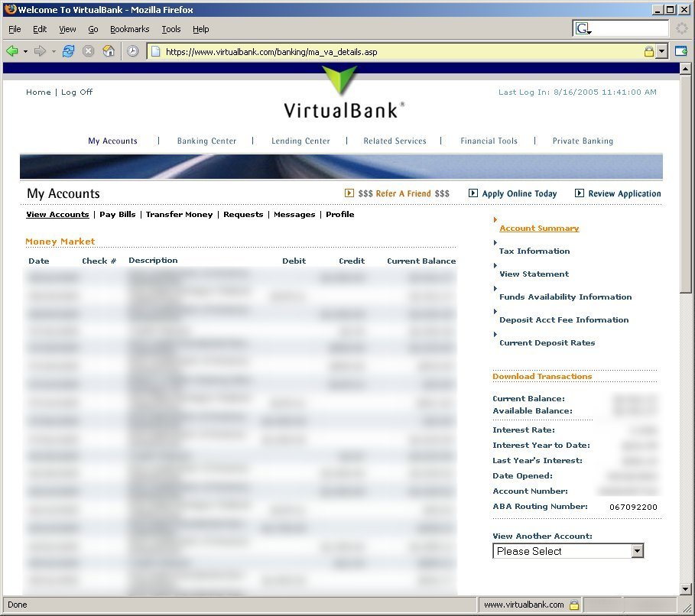Screen dimensions: 695x616
Task: Click the Go button beside address bar
Action: point(680,51)
